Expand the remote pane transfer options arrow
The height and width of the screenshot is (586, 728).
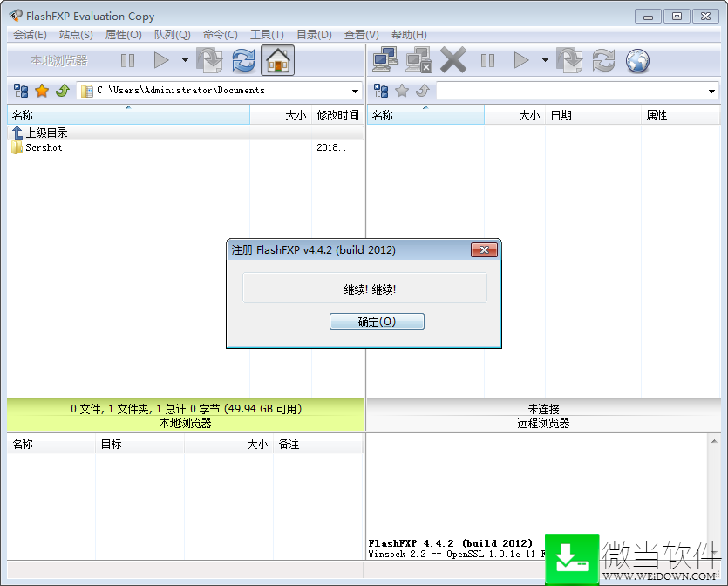coord(545,60)
